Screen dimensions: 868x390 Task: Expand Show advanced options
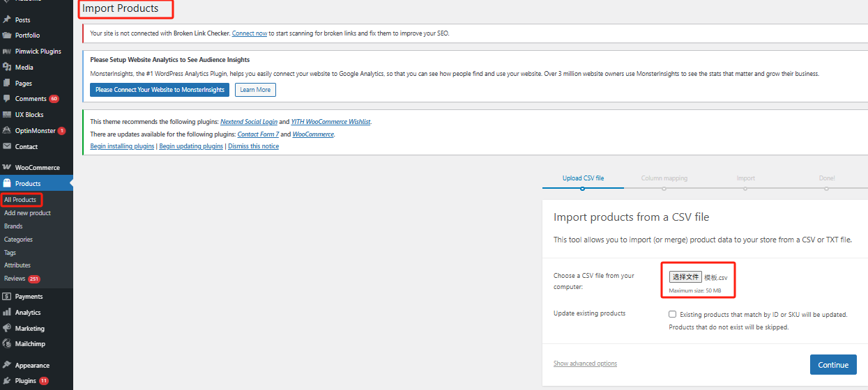585,364
